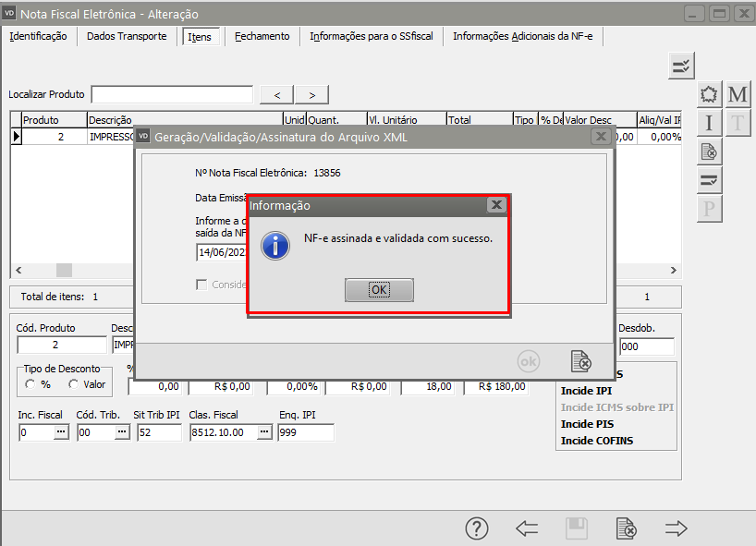Image resolution: width=756 pixels, height=546 pixels.
Task: Click the I button in the side toolbar
Action: [x=709, y=123]
